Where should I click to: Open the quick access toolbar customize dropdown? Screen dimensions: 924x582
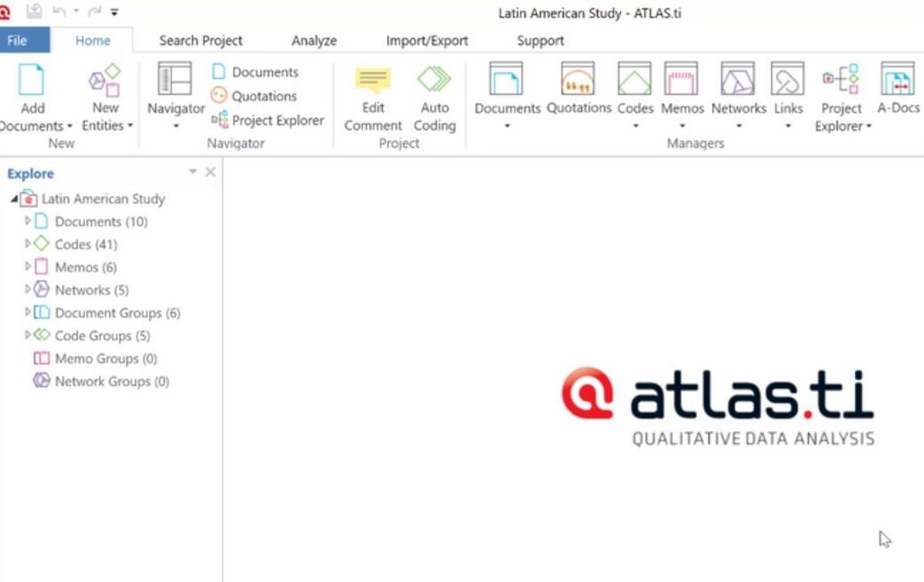(x=114, y=12)
